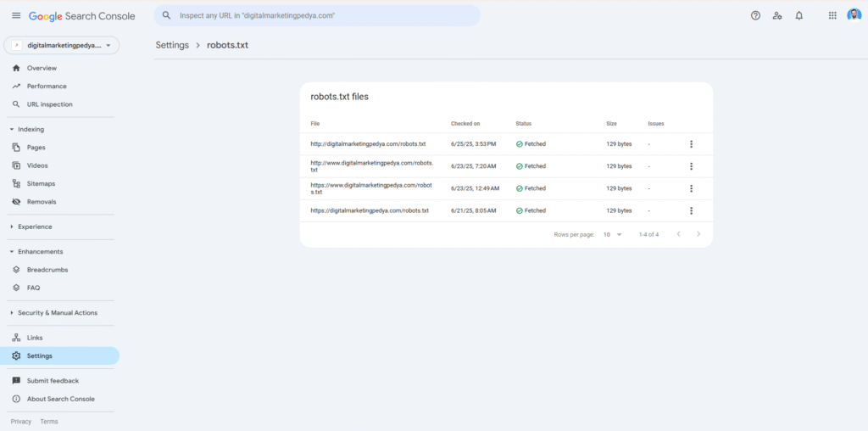The height and width of the screenshot is (431, 868).
Task: Click the Links network icon
Action: 16,338
